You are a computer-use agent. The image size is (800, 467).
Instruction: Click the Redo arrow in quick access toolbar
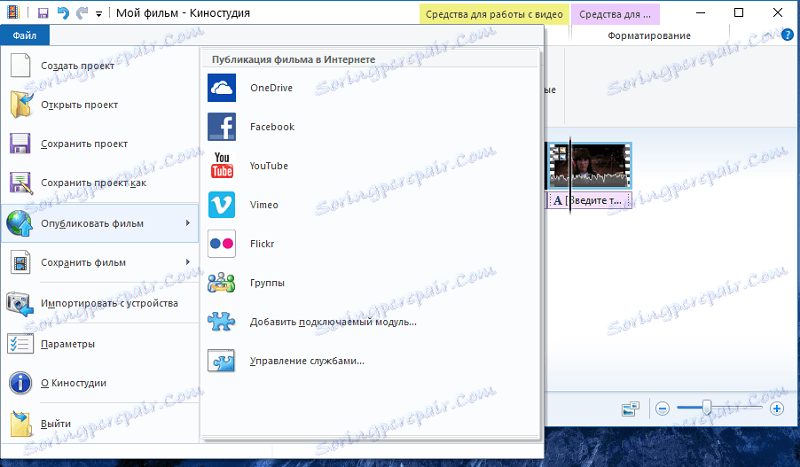[x=82, y=13]
